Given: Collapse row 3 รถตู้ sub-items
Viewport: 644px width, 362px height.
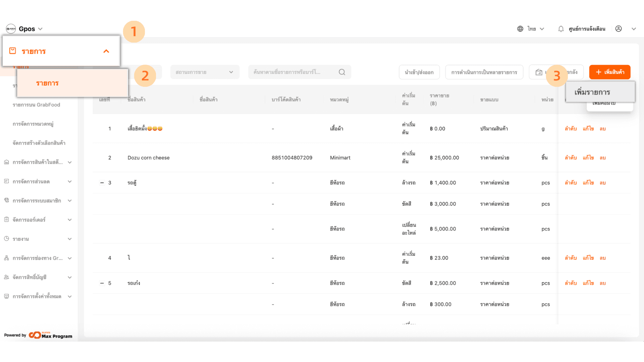Looking at the screenshot, I should [102, 183].
